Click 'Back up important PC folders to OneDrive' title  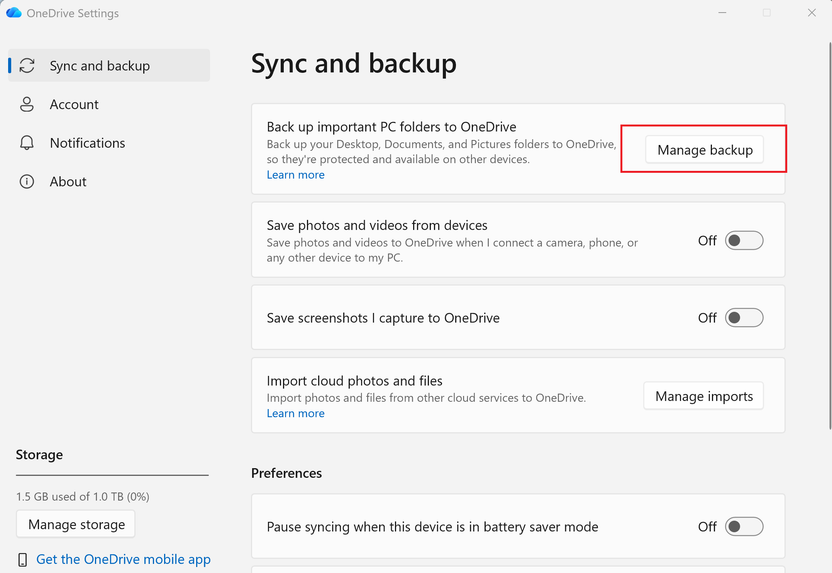(392, 127)
